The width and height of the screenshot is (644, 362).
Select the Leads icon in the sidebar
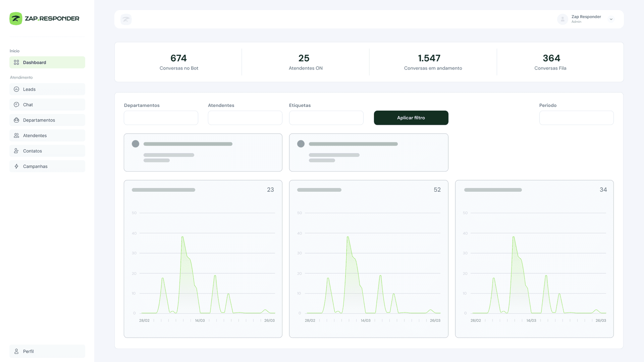16,89
